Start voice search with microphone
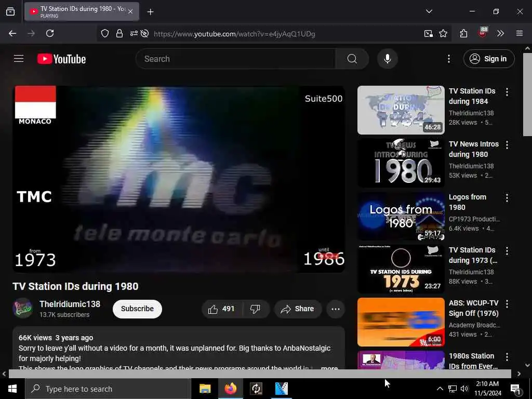 [388, 59]
